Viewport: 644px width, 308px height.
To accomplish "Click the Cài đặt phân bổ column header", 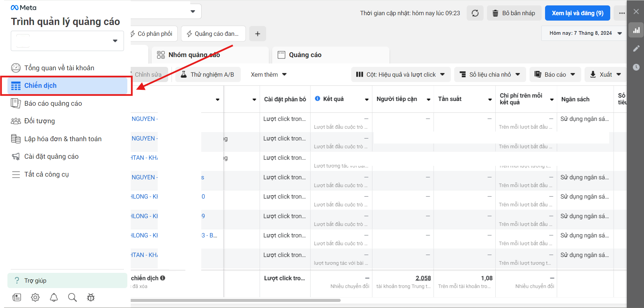I will coord(285,99).
